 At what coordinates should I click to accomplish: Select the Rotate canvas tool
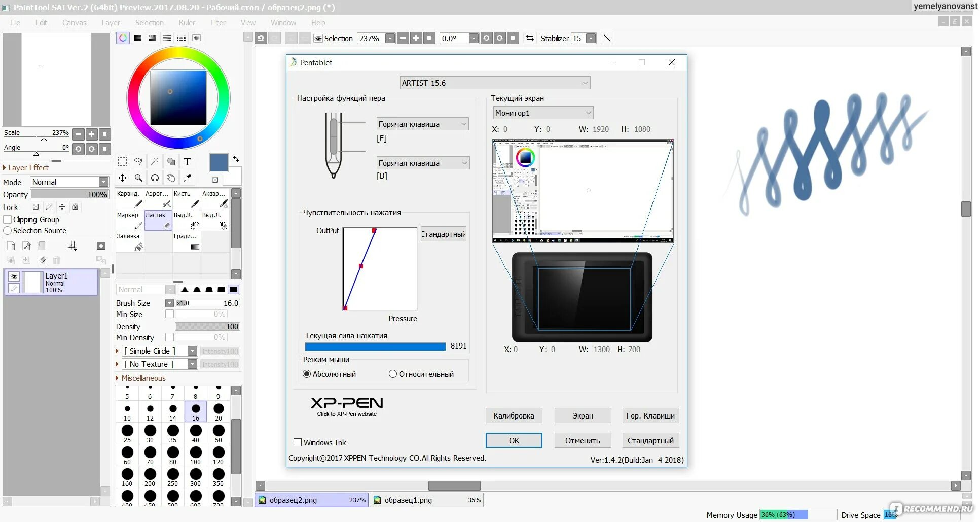pos(155,178)
